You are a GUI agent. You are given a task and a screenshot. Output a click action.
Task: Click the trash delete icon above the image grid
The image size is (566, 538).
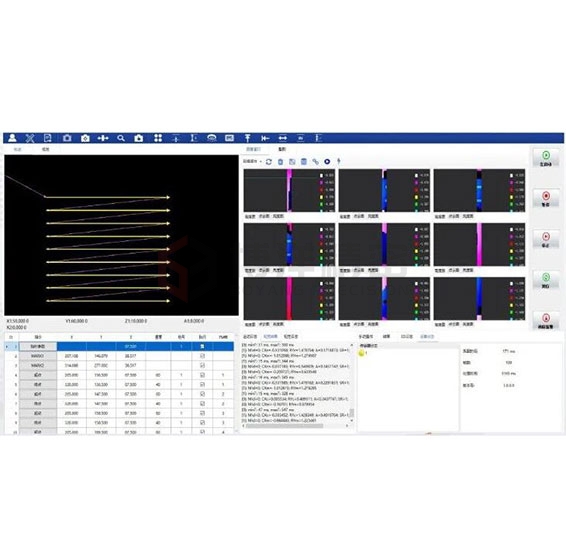[x=280, y=162]
